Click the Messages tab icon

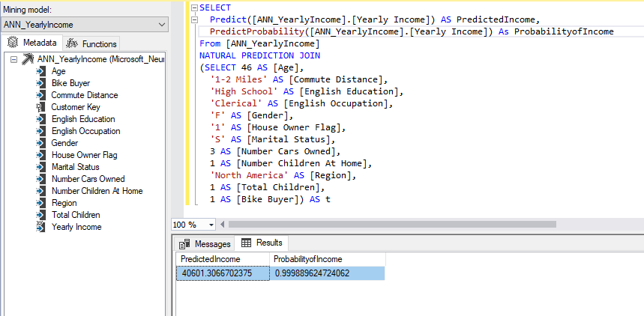click(184, 244)
